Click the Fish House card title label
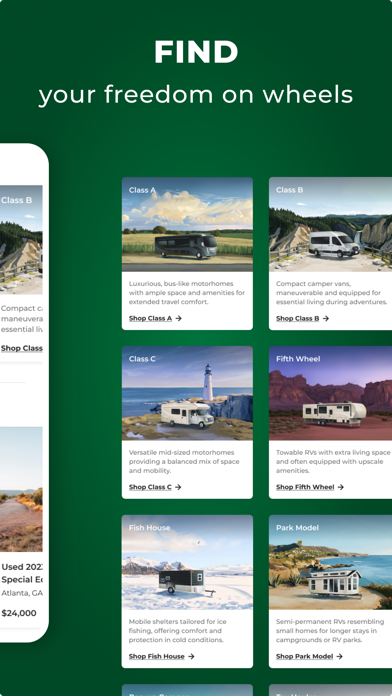392x696 pixels. (150, 528)
